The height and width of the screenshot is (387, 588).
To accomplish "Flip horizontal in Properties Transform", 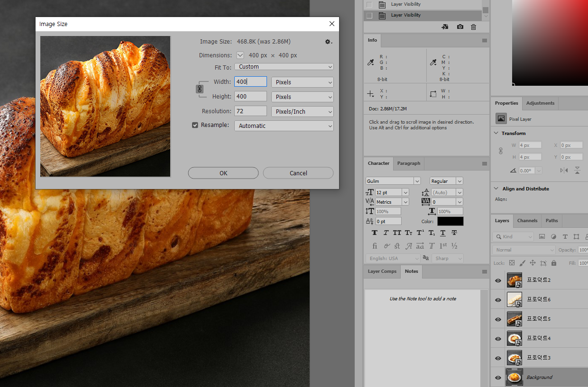I will click(564, 171).
